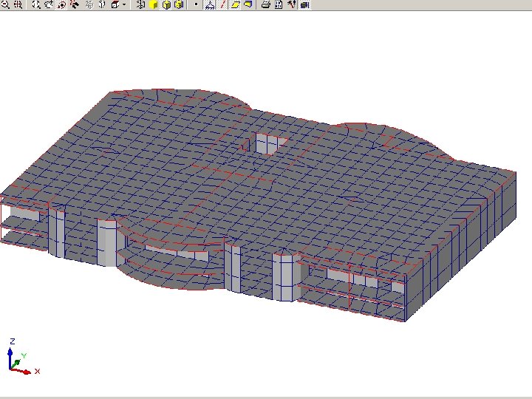Click the grayed-out view icon

click(x=89, y=4)
